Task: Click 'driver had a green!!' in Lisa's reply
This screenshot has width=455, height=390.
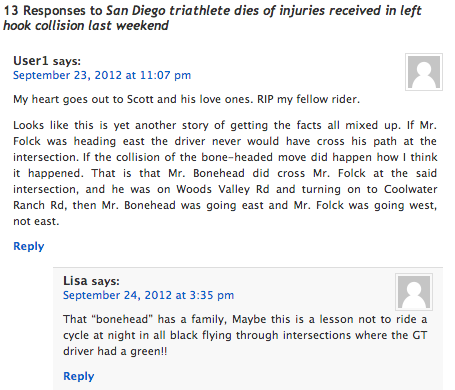Action: tap(115, 351)
